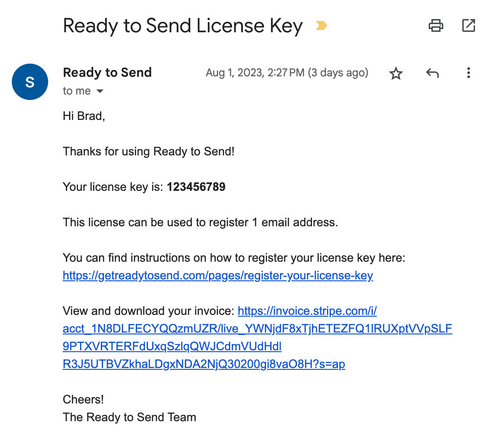Click the "Thanks for using Ready to Send!" line
495x448 pixels.
[148, 151]
